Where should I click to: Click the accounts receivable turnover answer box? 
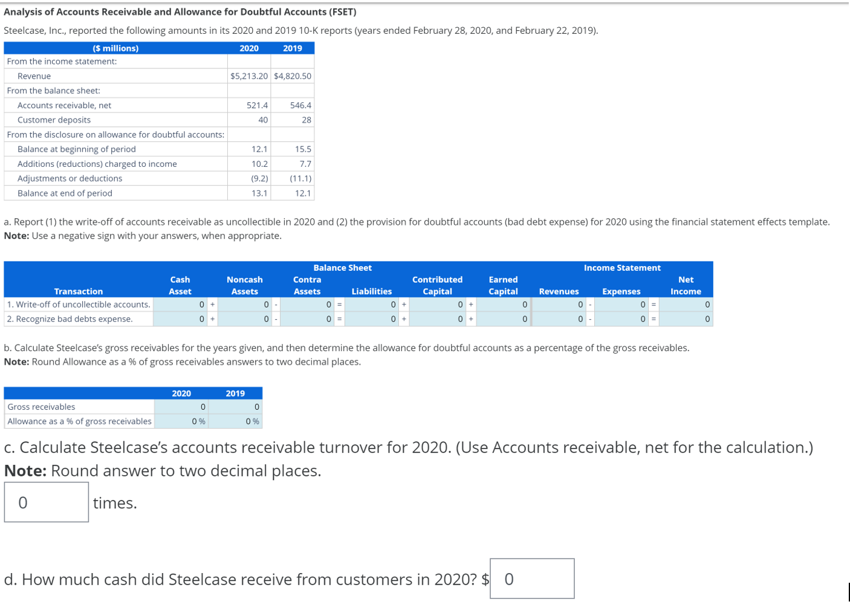(45, 502)
